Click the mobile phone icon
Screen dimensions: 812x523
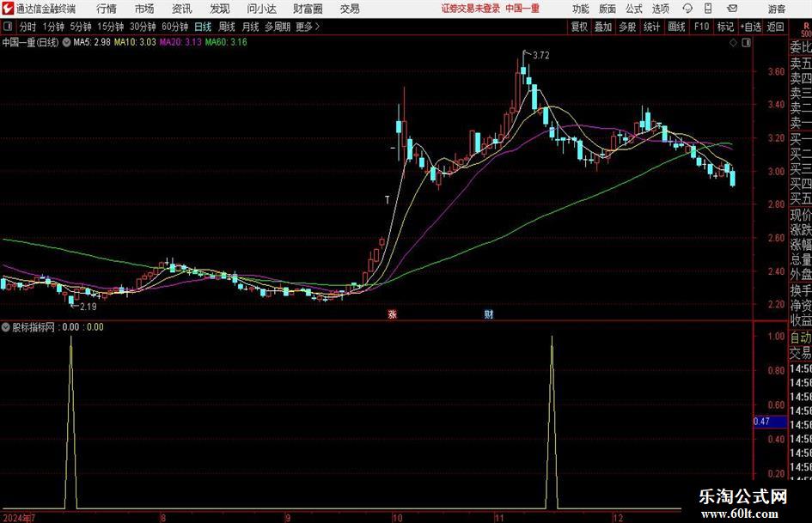(708, 9)
